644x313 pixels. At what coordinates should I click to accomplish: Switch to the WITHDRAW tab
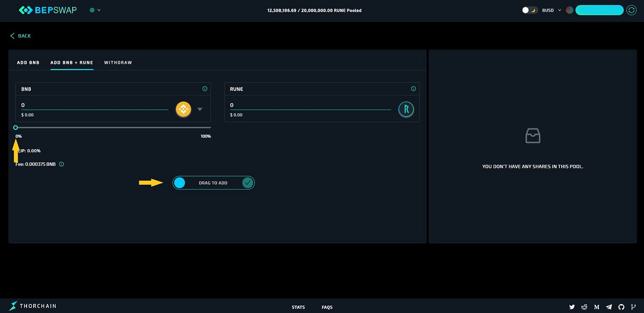click(x=118, y=63)
